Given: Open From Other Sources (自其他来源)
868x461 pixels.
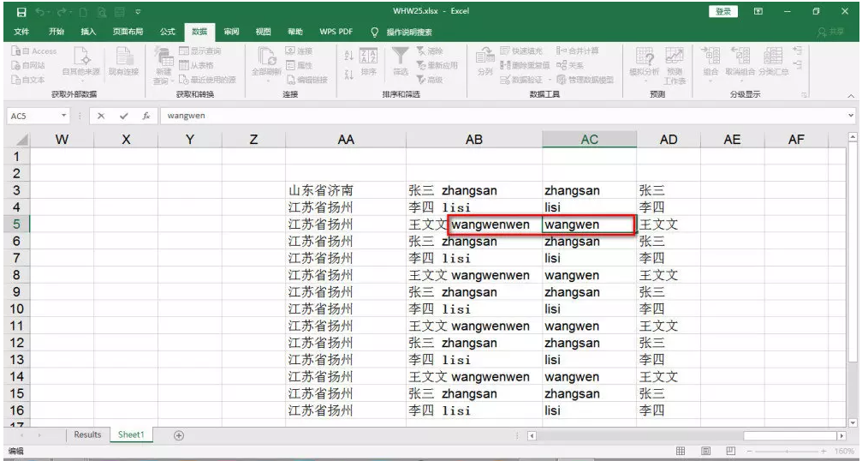Looking at the screenshot, I should point(80,63).
